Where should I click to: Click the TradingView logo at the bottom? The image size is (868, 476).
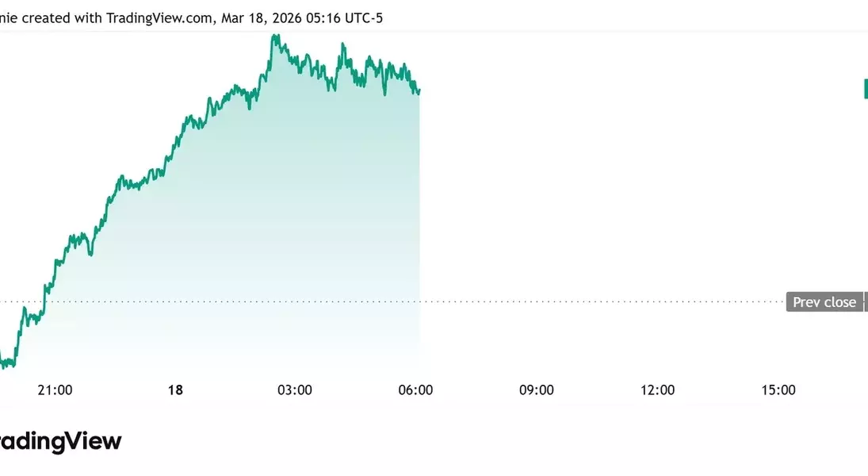pyautogui.click(x=59, y=442)
